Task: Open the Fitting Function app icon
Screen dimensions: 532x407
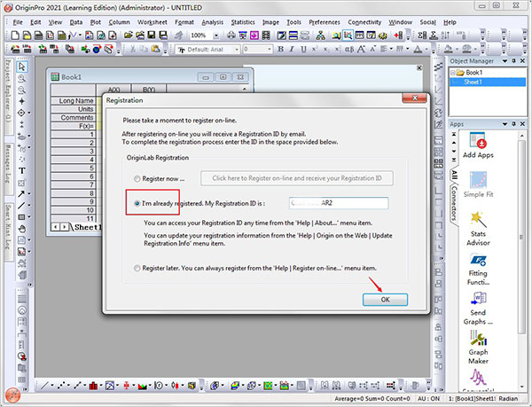Action: tap(478, 270)
